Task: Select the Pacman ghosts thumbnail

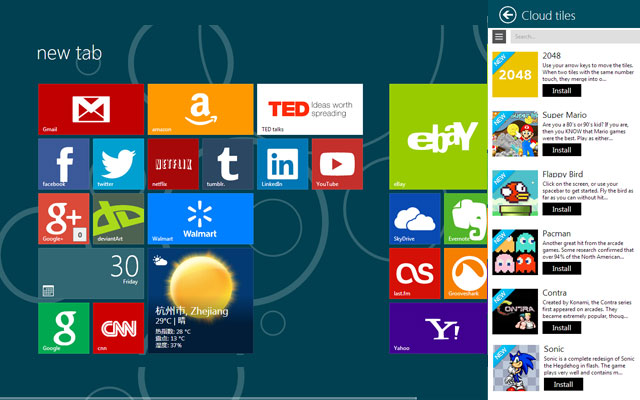Action: pyautogui.click(x=515, y=252)
